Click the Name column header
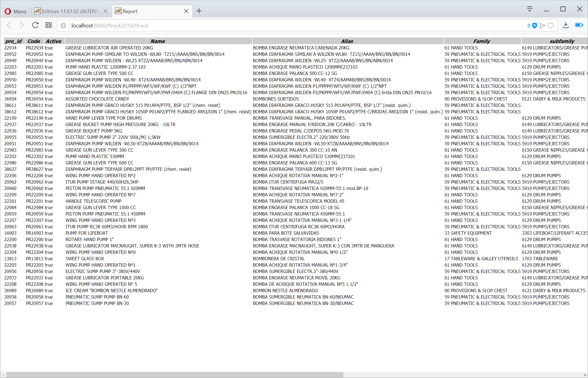 (x=158, y=41)
